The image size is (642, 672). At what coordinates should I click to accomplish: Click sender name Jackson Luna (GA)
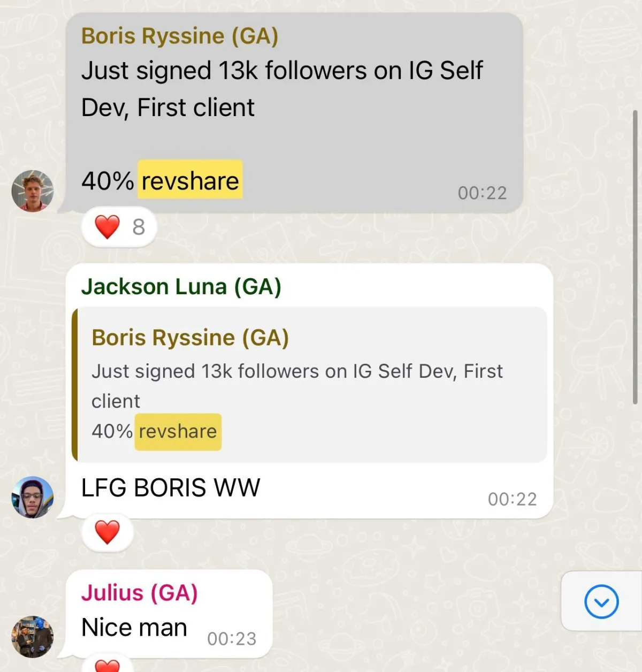pos(181,287)
